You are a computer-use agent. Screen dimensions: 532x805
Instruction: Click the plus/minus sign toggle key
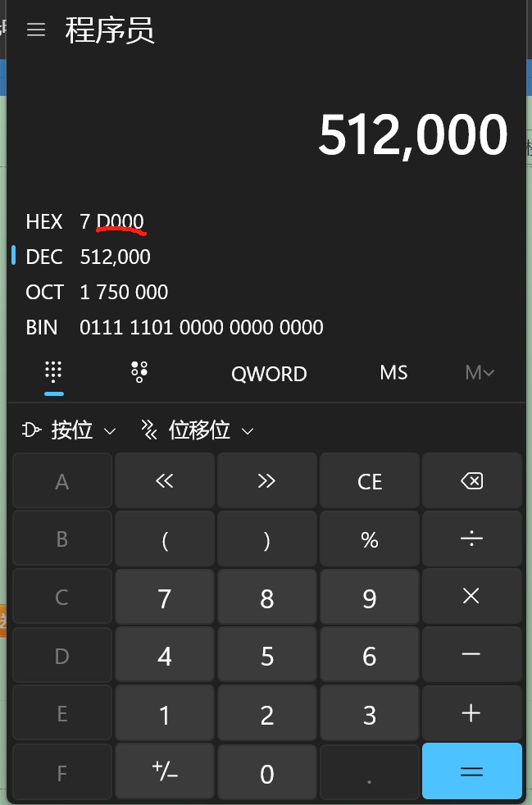[x=164, y=771]
